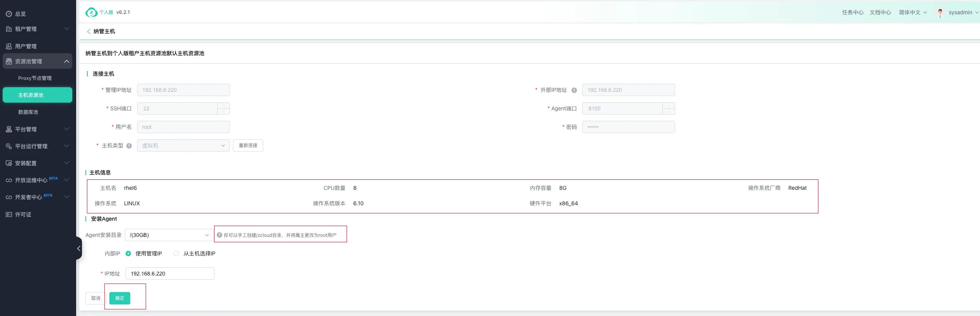Open Proxy节点管理 in the sidebar
Image resolution: width=980 pixels, height=316 pixels.
[x=35, y=78]
